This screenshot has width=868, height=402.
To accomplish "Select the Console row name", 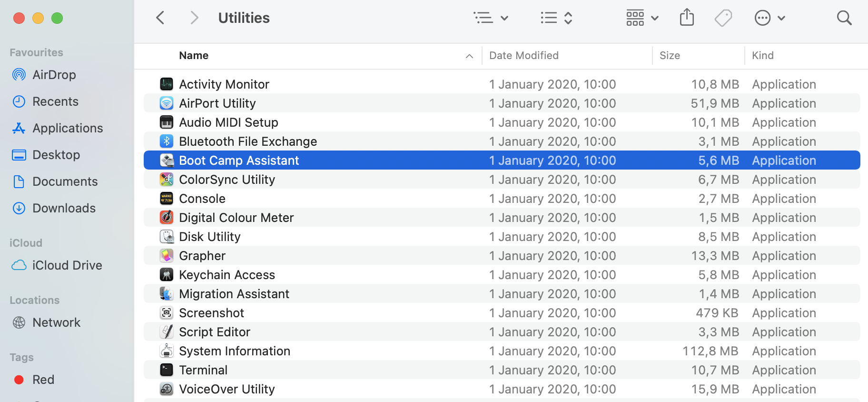I will [x=202, y=199].
